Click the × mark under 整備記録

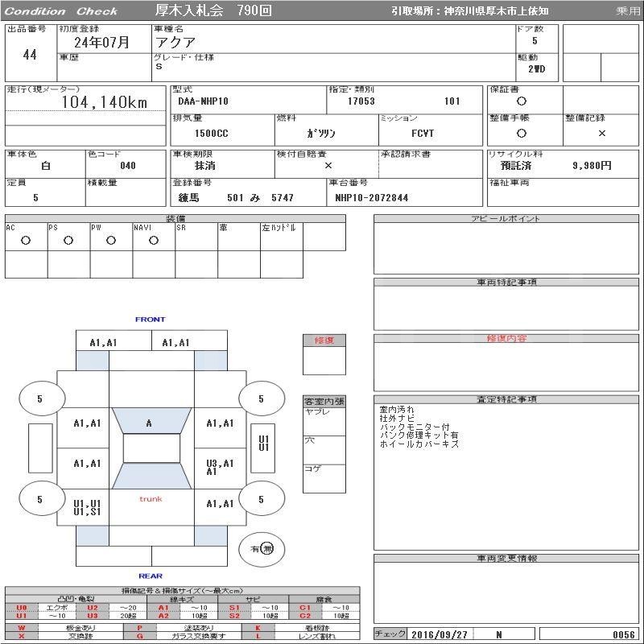[x=601, y=133]
